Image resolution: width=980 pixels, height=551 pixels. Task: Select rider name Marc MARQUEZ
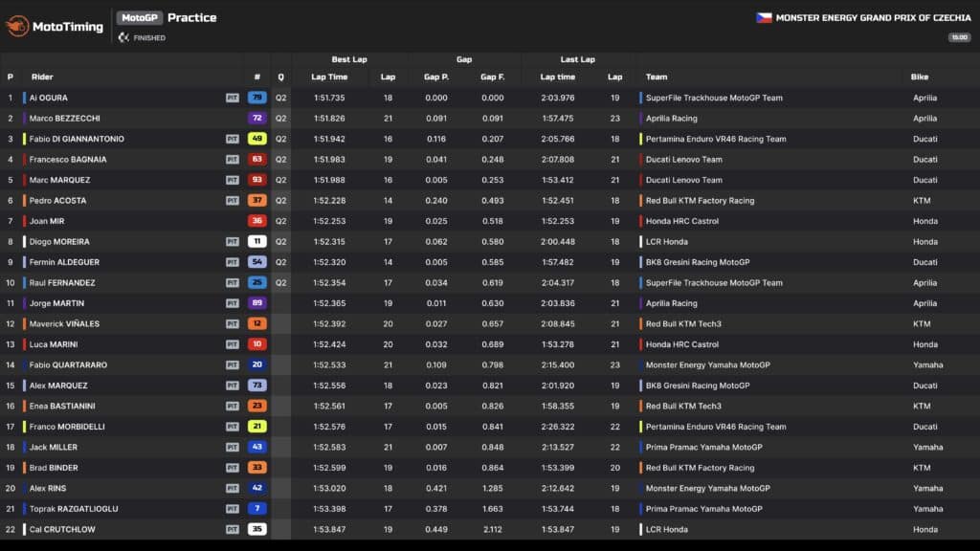59,180
